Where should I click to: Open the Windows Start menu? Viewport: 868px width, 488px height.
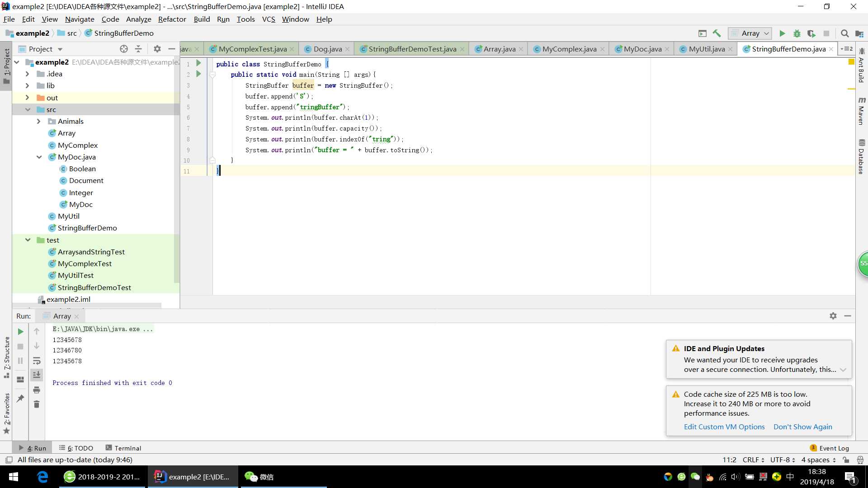point(14,477)
